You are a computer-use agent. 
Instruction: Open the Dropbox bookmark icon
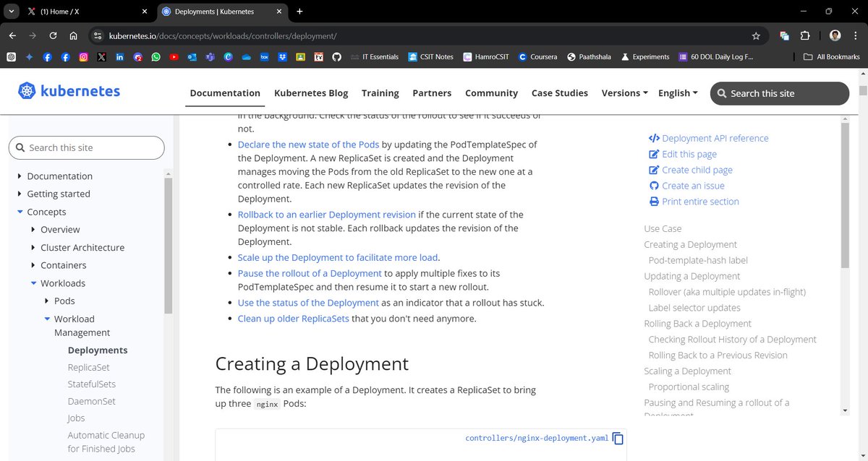tap(282, 56)
